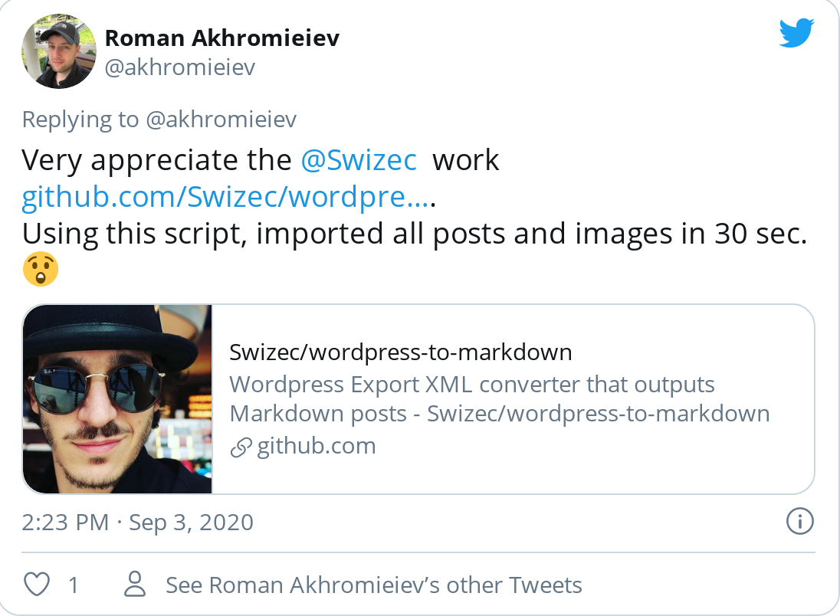Click the tweet text about importing posts
Viewport: 840px width, 616px height.
click(414, 234)
